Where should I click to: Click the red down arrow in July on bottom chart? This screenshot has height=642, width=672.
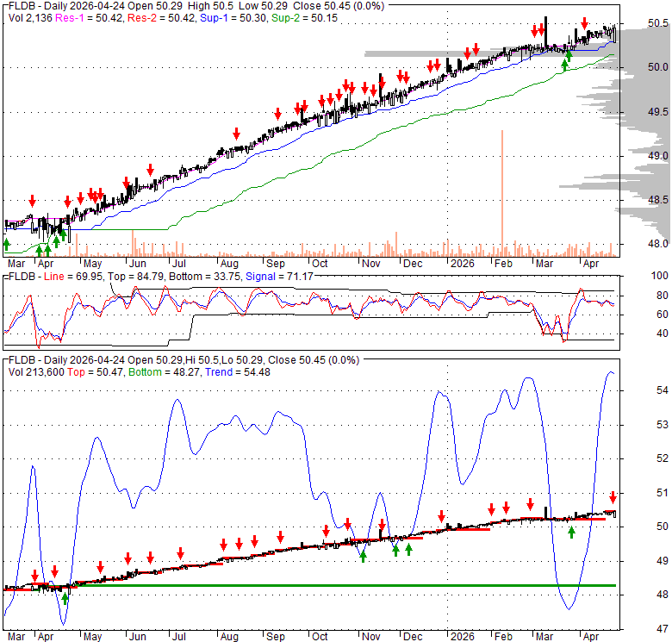[x=180, y=553]
